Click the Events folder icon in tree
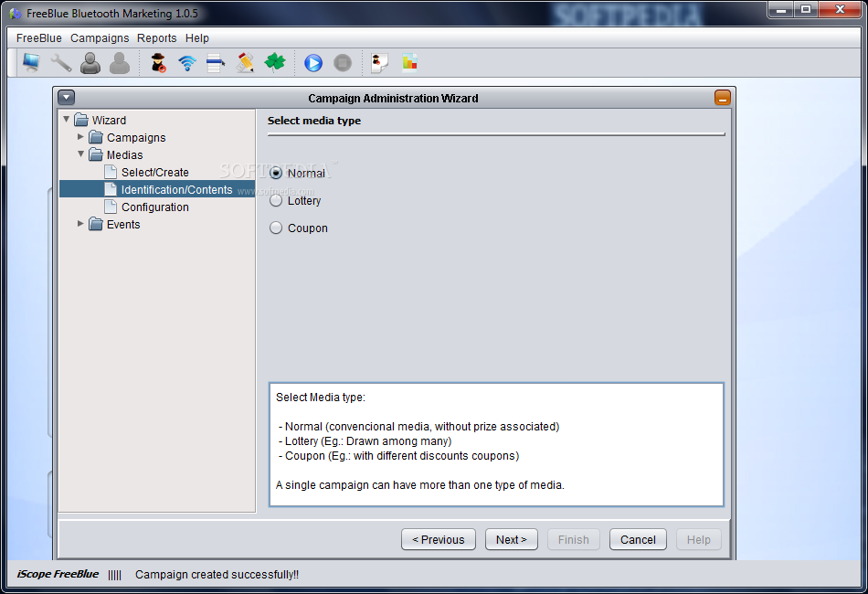868x594 pixels. [96, 224]
